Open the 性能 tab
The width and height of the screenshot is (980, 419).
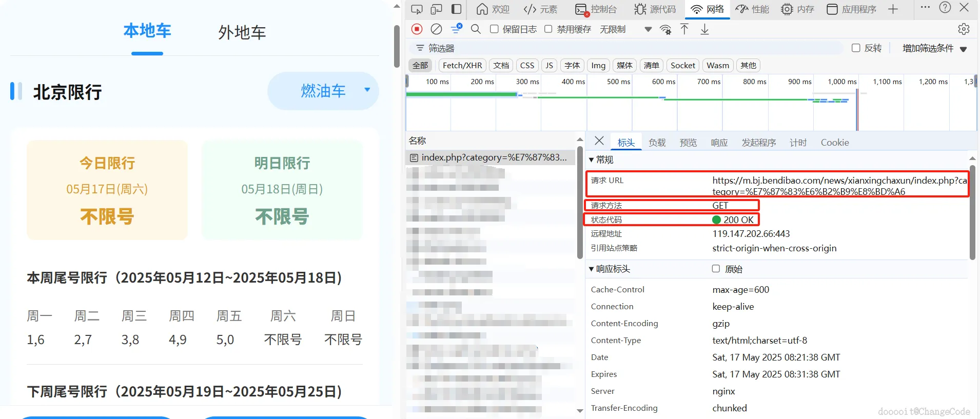(x=752, y=9)
